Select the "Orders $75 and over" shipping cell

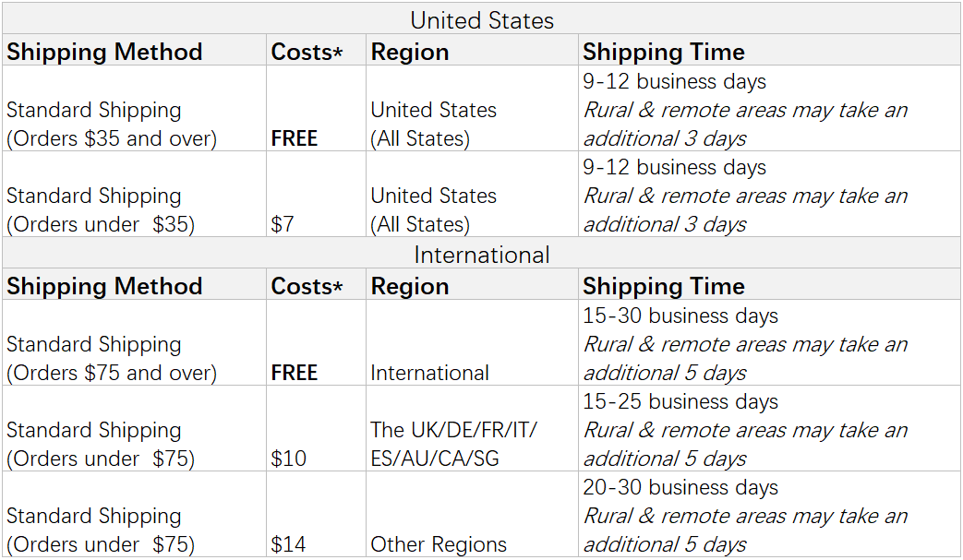coord(111,359)
